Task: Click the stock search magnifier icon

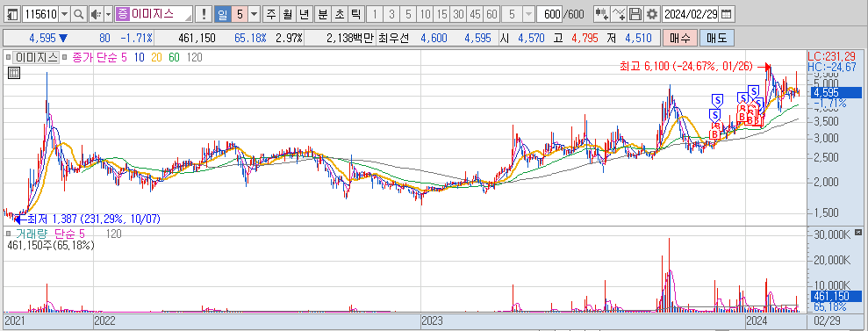Action: (x=79, y=14)
